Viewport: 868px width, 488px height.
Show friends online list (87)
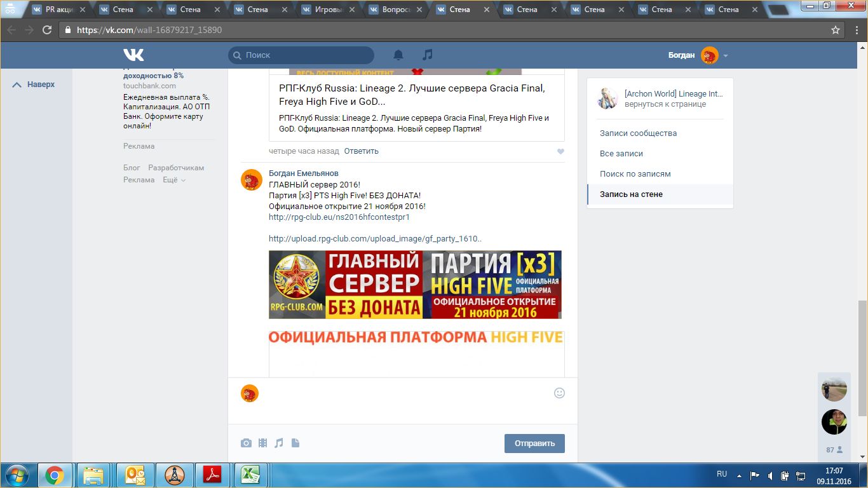coord(834,449)
